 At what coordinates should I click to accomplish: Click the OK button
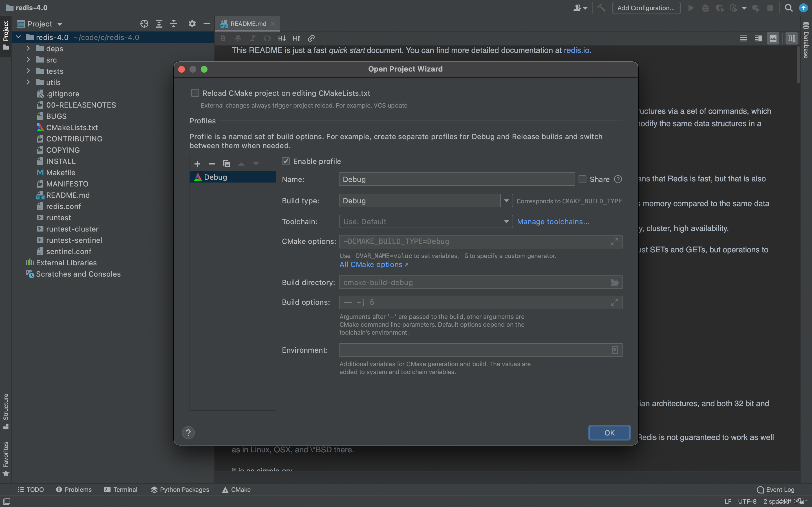click(x=609, y=433)
